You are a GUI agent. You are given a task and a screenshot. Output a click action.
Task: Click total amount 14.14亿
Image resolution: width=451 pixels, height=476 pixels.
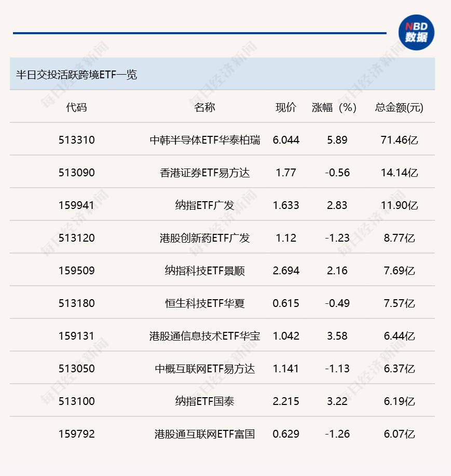pyautogui.click(x=399, y=173)
